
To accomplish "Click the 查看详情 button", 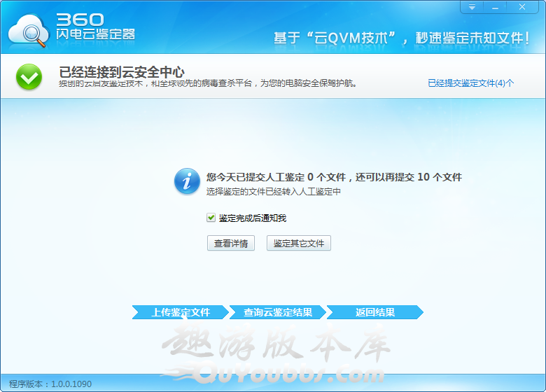I will (231, 243).
